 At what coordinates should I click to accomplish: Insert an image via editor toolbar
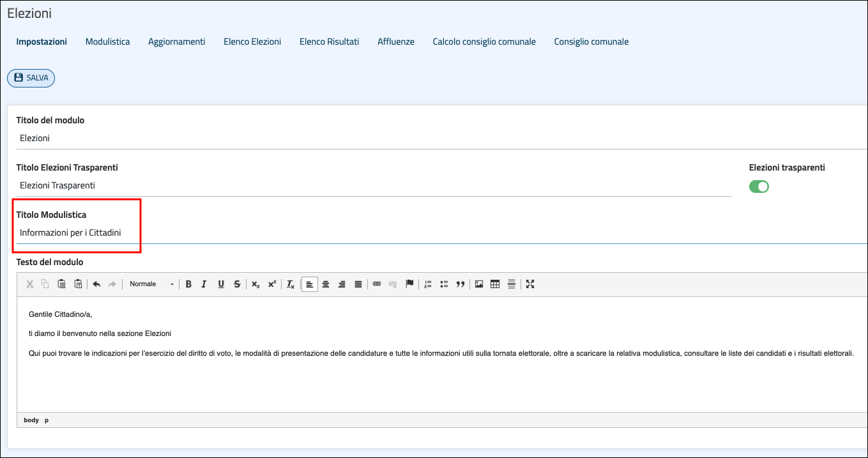tap(478, 284)
